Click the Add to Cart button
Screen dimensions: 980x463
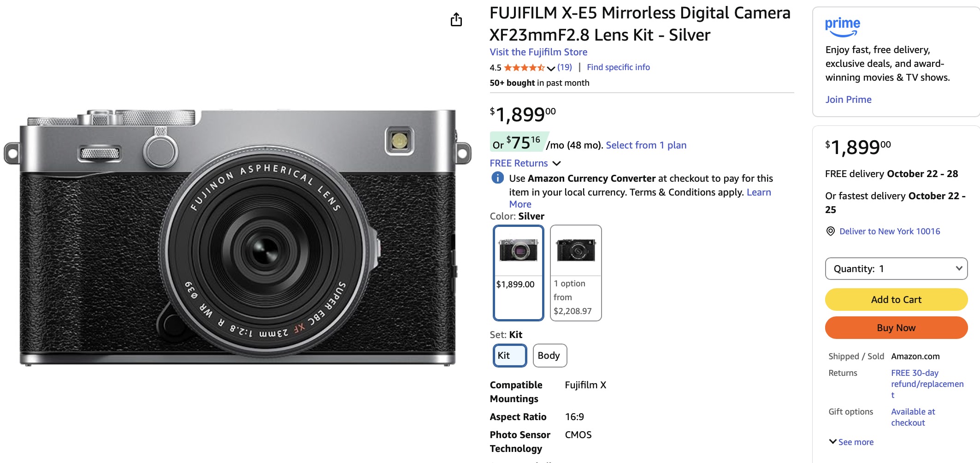coord(896,299)
